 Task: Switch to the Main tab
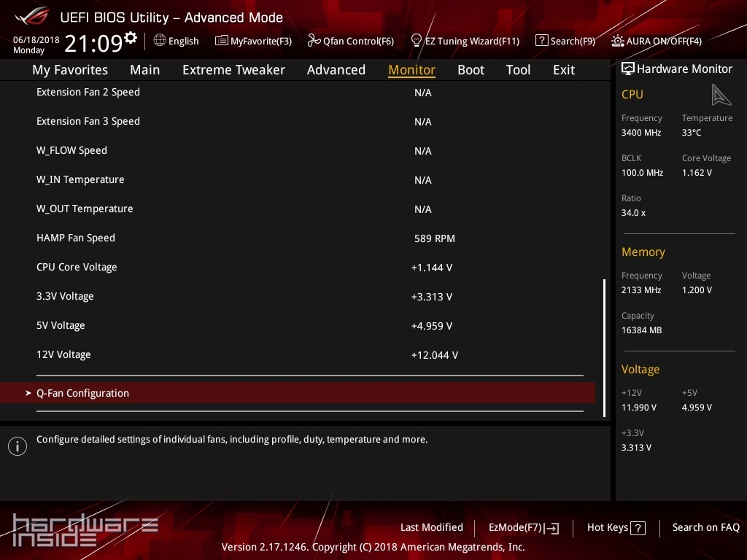[145, 69]
